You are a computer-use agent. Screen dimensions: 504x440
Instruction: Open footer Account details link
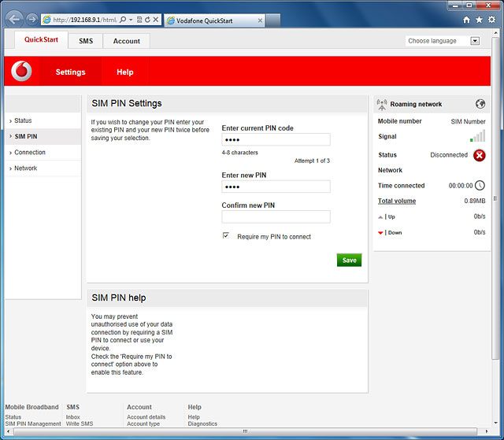pos(146,417)
